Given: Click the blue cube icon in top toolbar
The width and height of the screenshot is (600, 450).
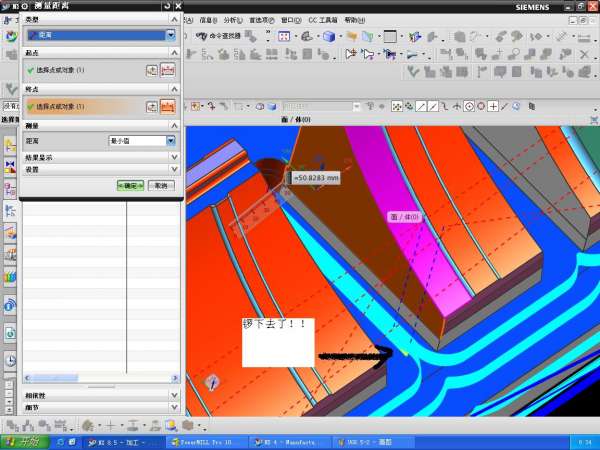Looking at the screenshot, I should click(328, 36).
